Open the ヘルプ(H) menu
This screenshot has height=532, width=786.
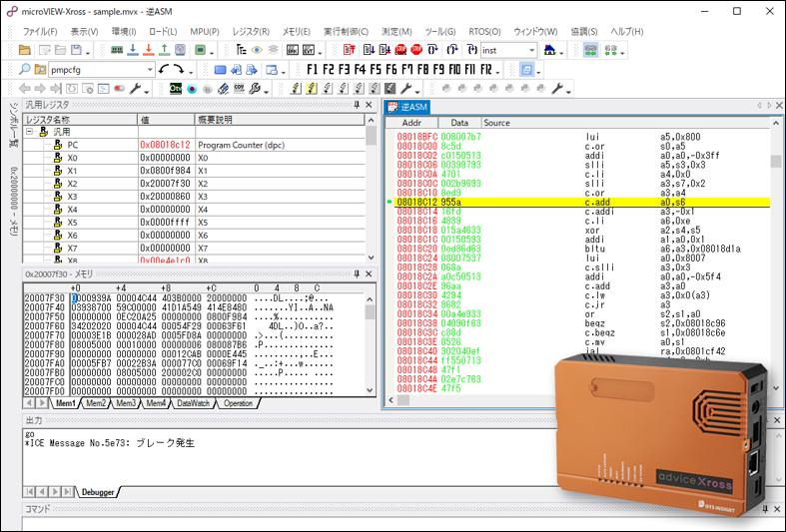626,32
